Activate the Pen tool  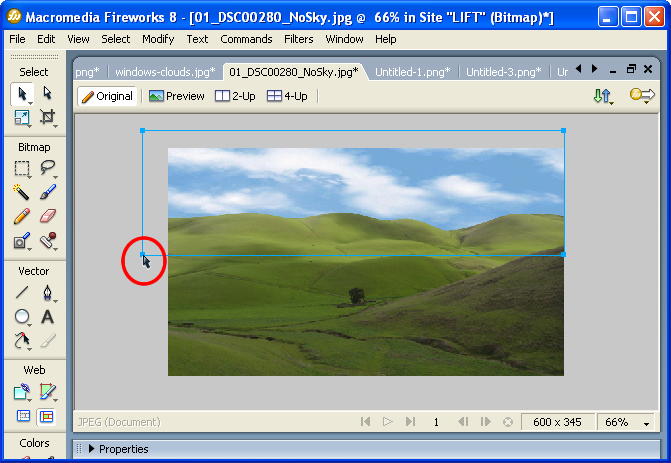point(47,293)
